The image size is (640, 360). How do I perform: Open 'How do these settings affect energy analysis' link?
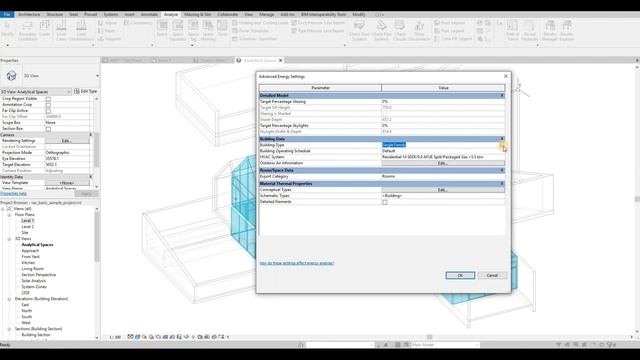tap(297, 263)
